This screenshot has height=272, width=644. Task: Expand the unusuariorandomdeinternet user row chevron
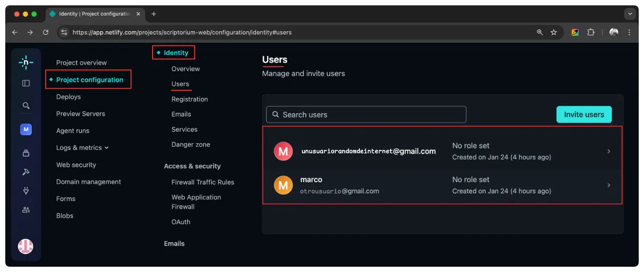[609, 151]
